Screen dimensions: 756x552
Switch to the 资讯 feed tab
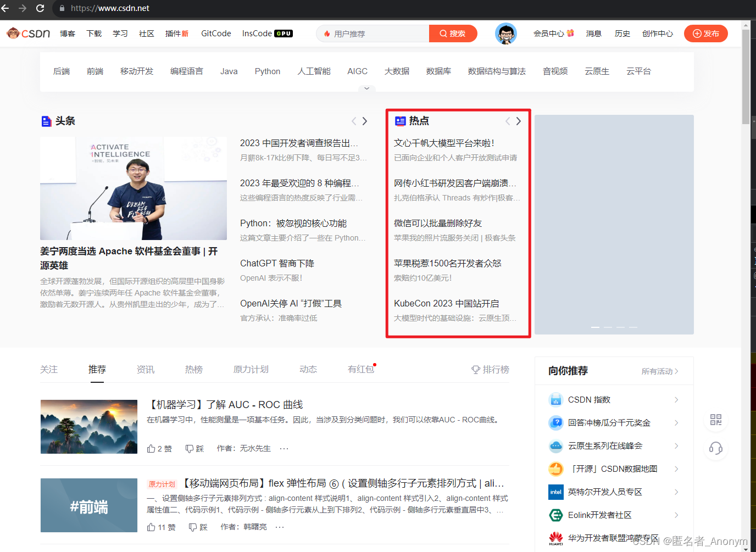pyautogui.click(x=146, y=370)
